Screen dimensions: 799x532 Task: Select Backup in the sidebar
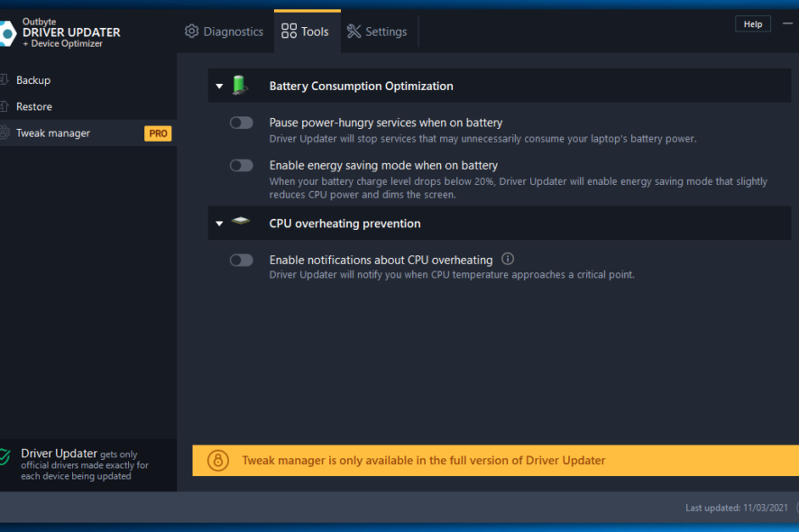coord(33,80)
